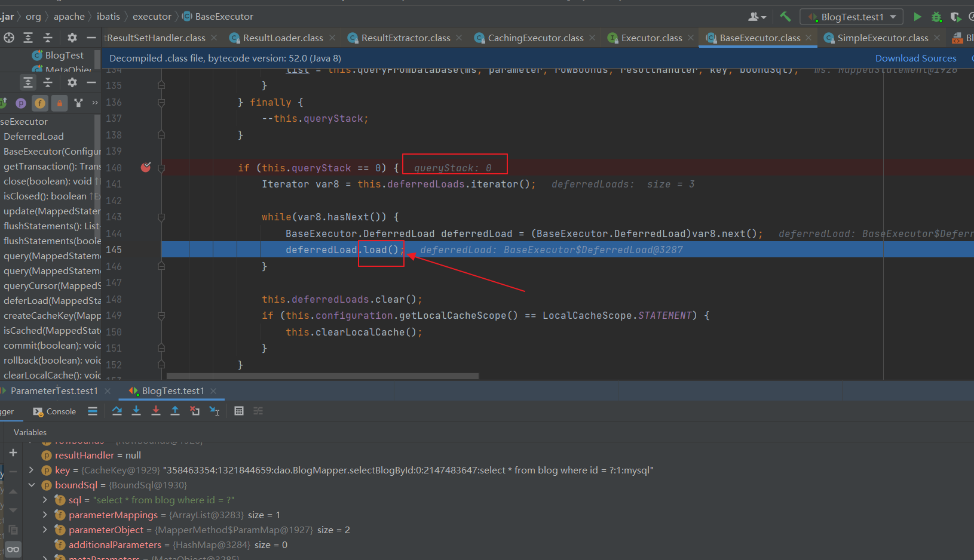Collapse the boundSql variable node
The width and height of the screenshot is (974, 560).
tap(31, 485)
